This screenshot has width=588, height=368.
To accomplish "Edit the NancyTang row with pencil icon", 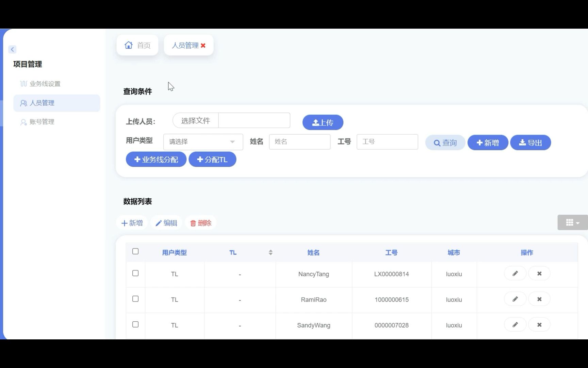I will (x=515, y=273).
